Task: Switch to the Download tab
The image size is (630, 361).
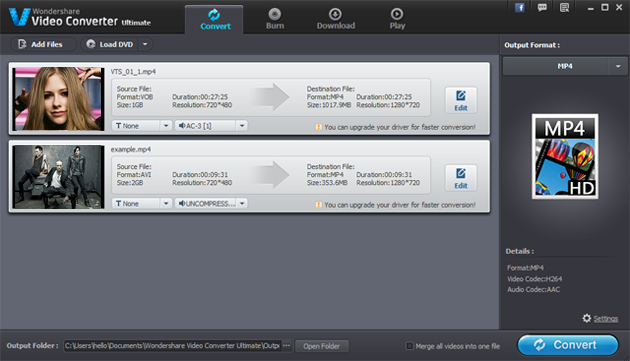Action: pos(335,19)
